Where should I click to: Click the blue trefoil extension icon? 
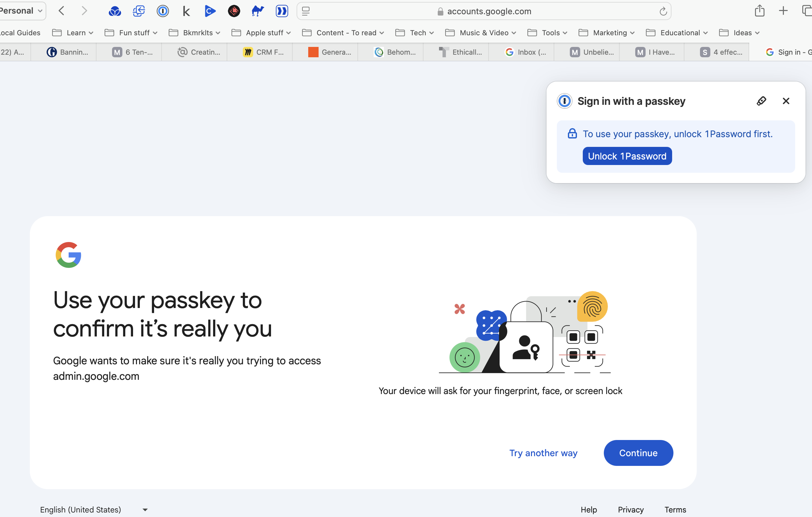115,11
